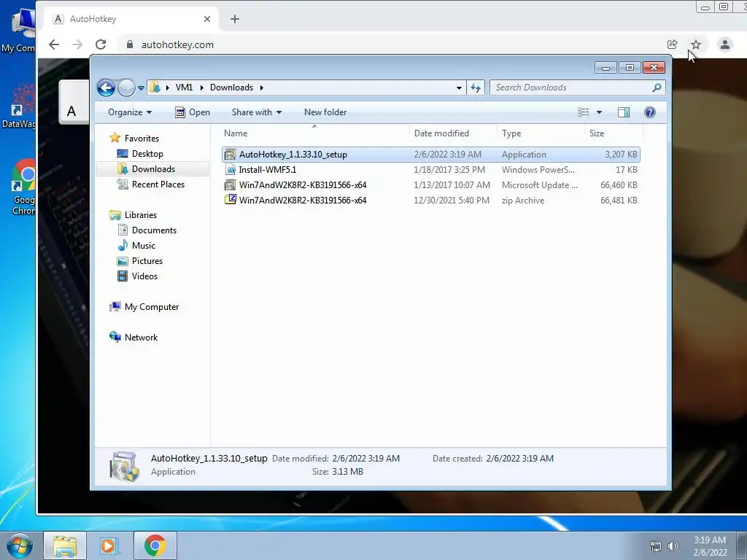747x560 pixels.
Task: Open the Organize menu
Action: tap(130, 112)
